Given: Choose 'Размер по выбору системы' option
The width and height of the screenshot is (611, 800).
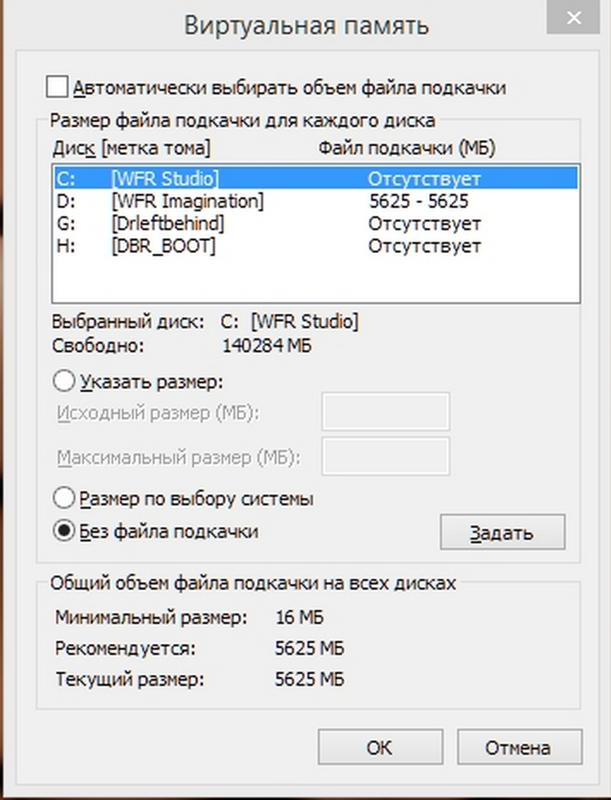Looking at the screenshot, I should coord(64,498).
